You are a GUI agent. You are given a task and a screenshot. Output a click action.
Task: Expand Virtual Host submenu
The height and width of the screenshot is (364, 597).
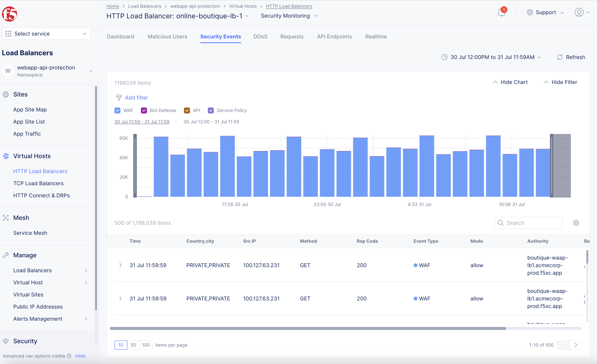tap(86, 282)
